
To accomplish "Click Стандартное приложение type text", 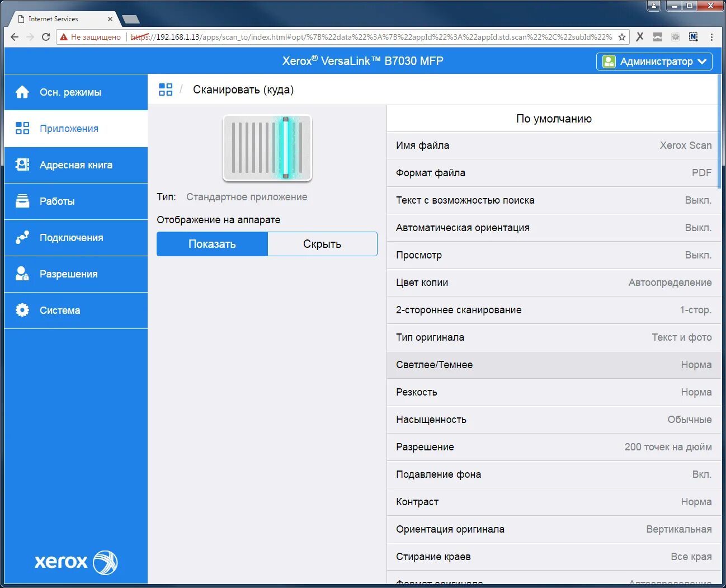I will point(247,197).
